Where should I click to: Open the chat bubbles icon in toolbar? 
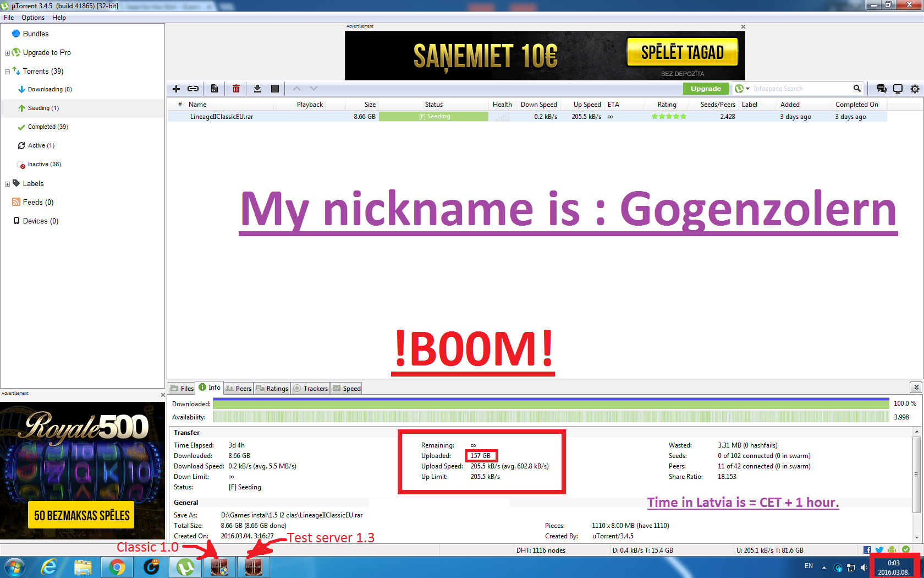click(882, 89)
